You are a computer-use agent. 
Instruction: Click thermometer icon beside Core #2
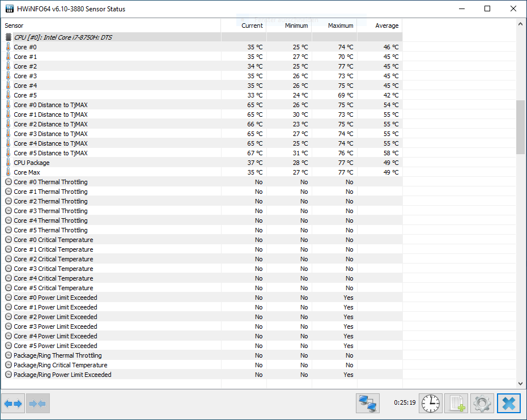coord(8,66)
